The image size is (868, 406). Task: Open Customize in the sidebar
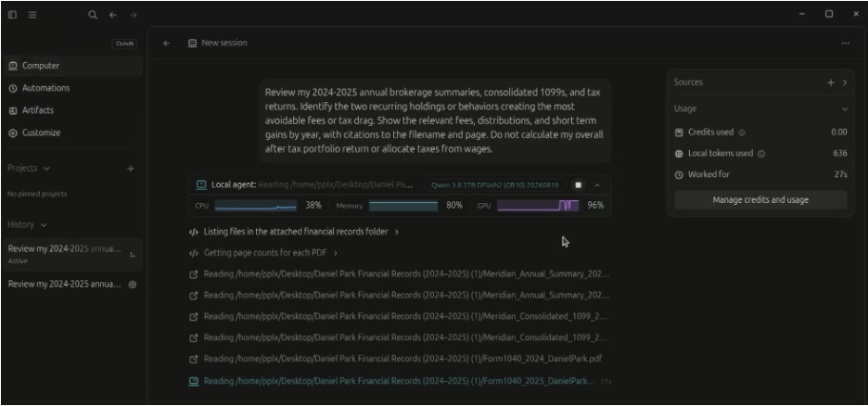pos(72,133)
